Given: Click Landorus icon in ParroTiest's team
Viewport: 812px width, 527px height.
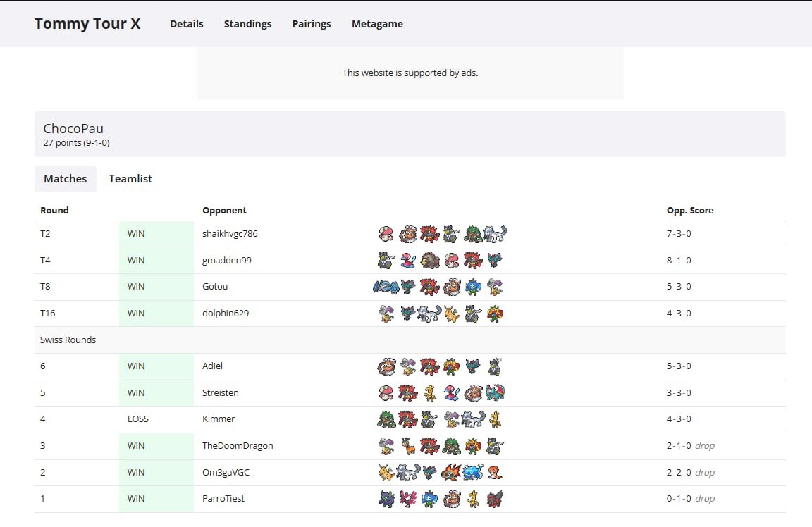Looking at the screenshot, I should pos(451,499).
